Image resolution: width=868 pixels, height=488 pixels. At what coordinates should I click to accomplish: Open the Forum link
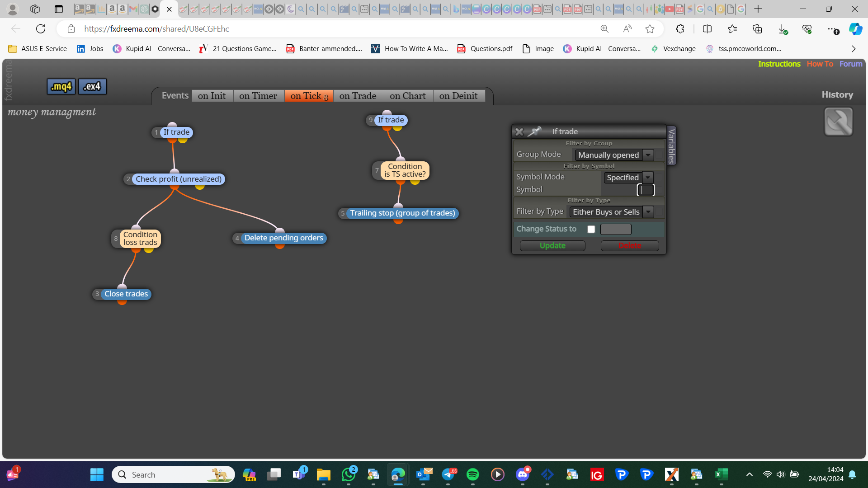851,64
